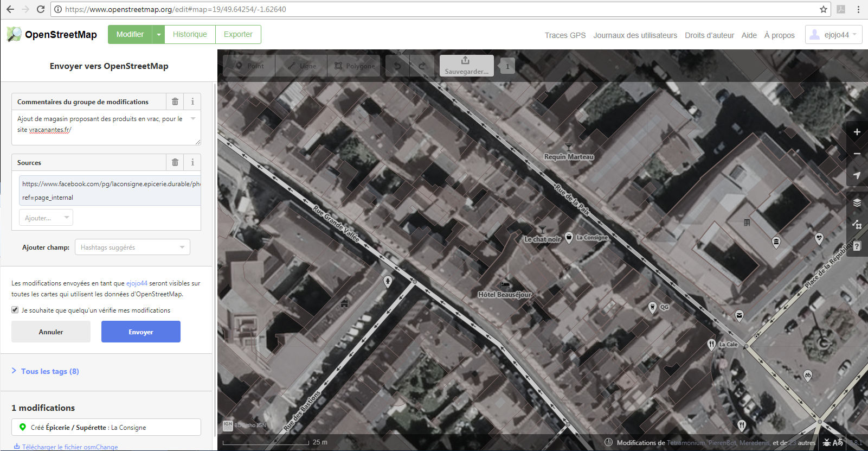Screen dimensions: 868x451
Task: Select the Polygone drawing tool
Action: (354, 66)
